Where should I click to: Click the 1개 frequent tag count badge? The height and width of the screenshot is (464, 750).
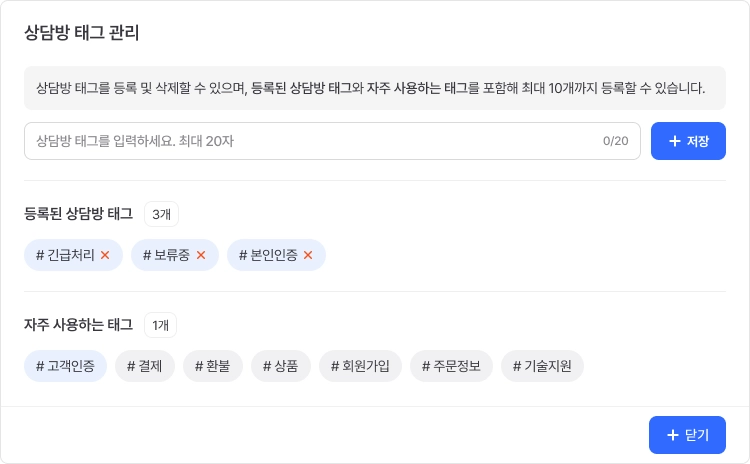161,325
